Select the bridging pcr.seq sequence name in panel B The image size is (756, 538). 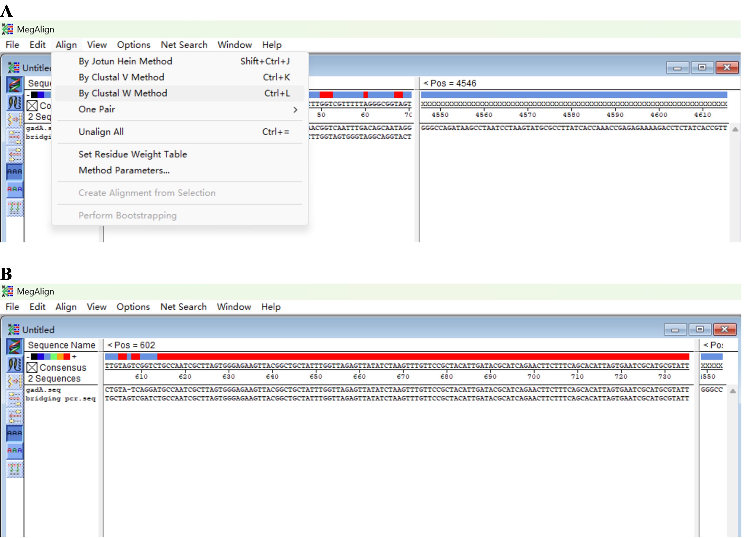click(x=61, y=399)
